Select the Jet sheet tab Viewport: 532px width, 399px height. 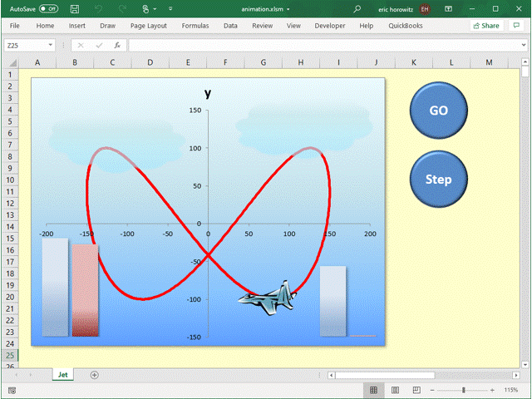[x=62, y=375]
